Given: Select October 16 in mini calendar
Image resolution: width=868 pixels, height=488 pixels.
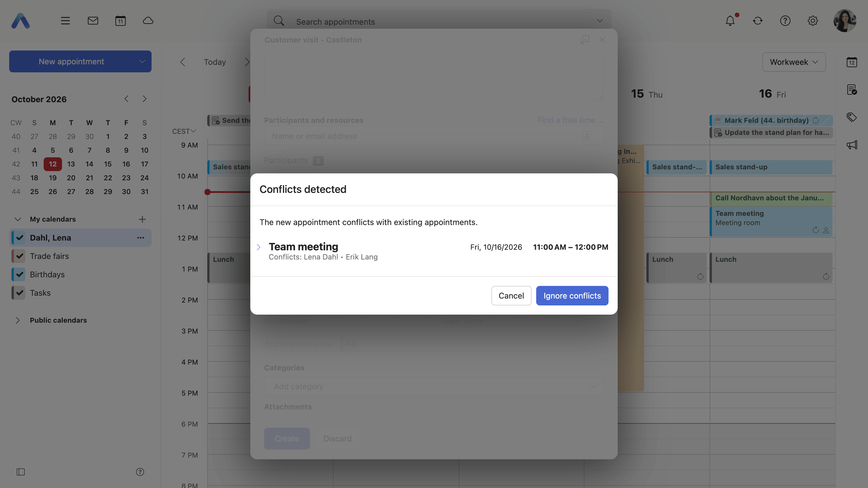Looking at the screenshot, I should pyautogui.click(x=126, y=164).
